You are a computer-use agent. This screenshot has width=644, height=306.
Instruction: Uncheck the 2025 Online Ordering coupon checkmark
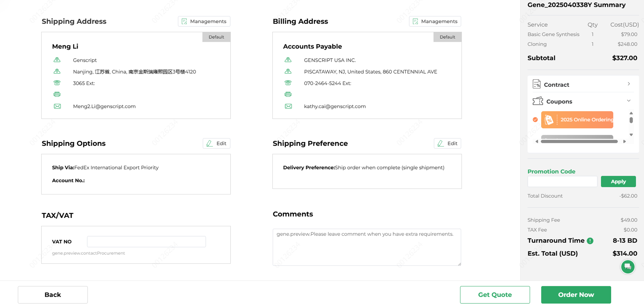535,120
